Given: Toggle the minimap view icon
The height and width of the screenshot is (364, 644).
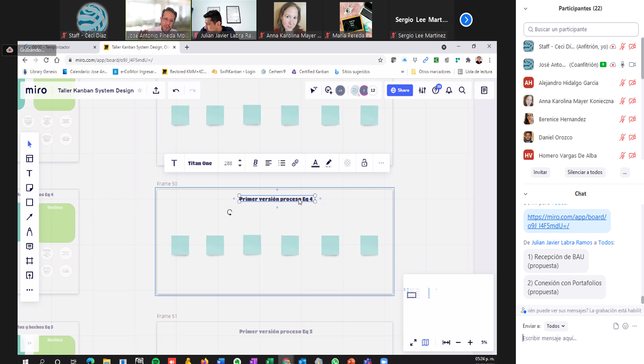Looking at the screenshot, I should (x=425, y=342).
